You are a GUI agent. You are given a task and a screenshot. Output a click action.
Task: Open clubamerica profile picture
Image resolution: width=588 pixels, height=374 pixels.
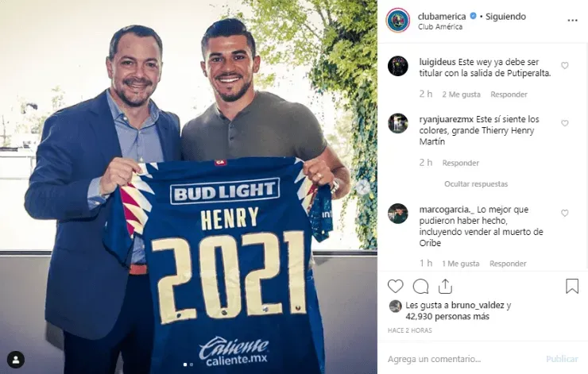point(398,20)
